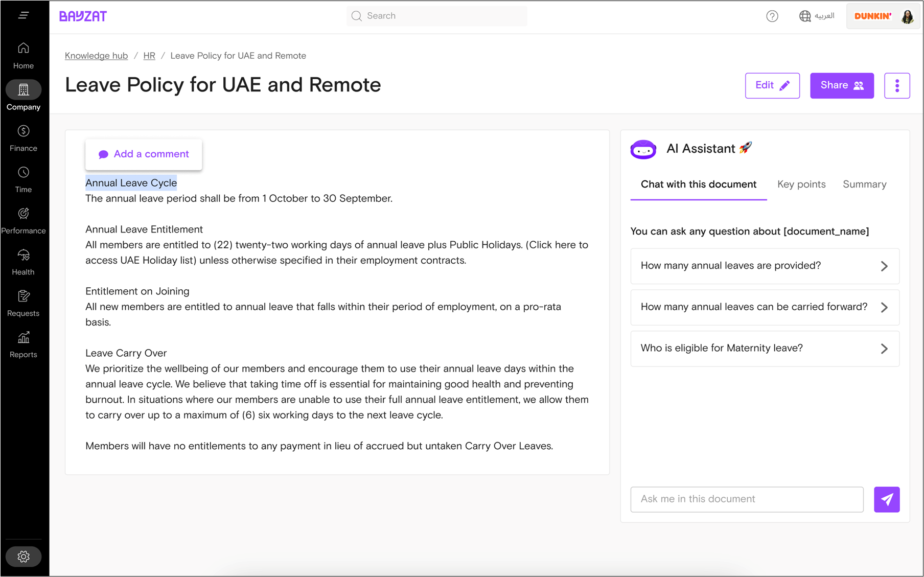Collapse the sidebar with hamburger menu icon
The height and width of the screenshot is (577, 924).
tap(24, 15)
